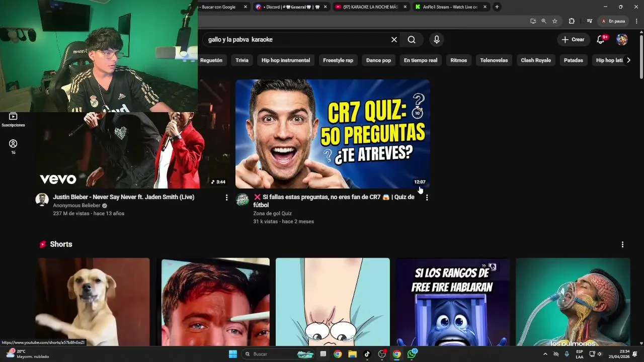Screen dimensions: 644x362
Task: Open the YouTube account avatar menu
Action: (622, 40)
